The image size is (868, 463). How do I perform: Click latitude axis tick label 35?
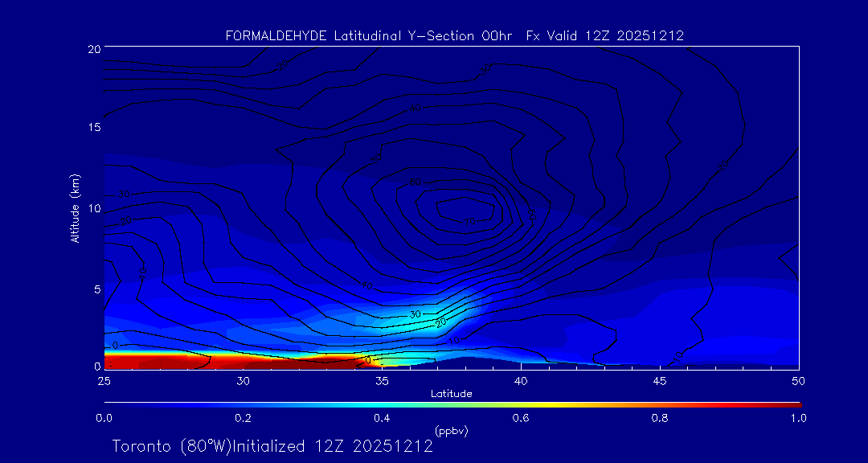tap(382, 380)
